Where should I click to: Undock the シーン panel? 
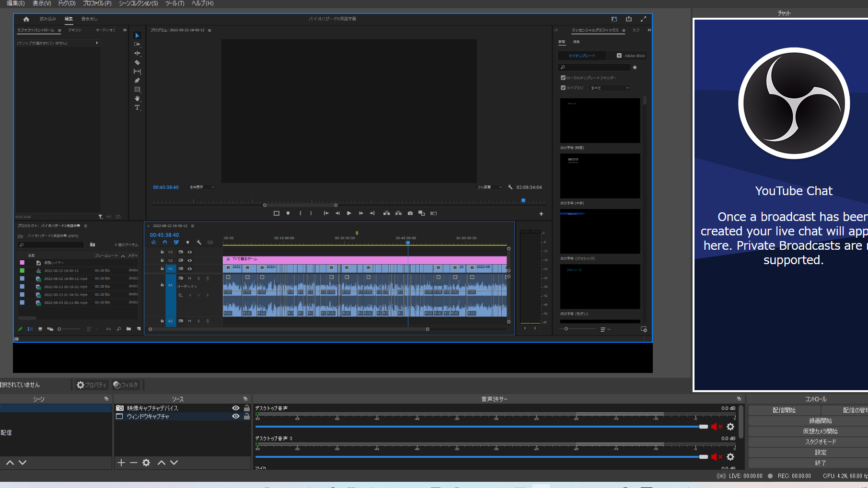[x=106, y=399]
